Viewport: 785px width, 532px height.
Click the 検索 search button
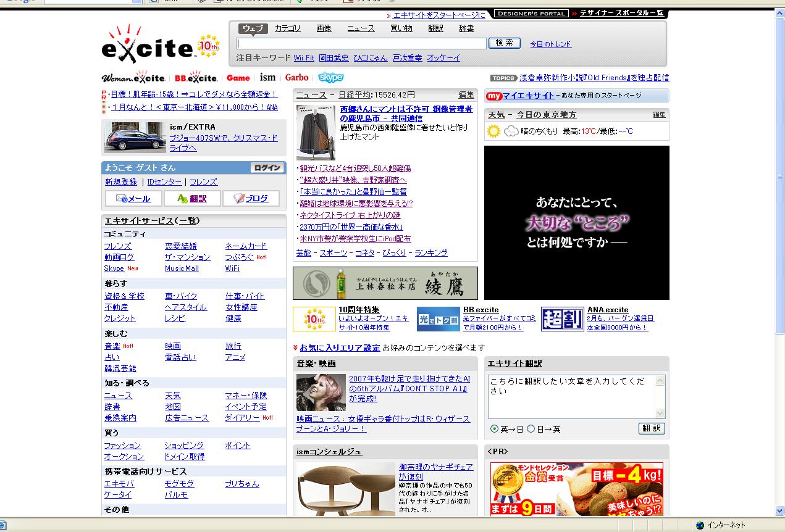point(505,43)
